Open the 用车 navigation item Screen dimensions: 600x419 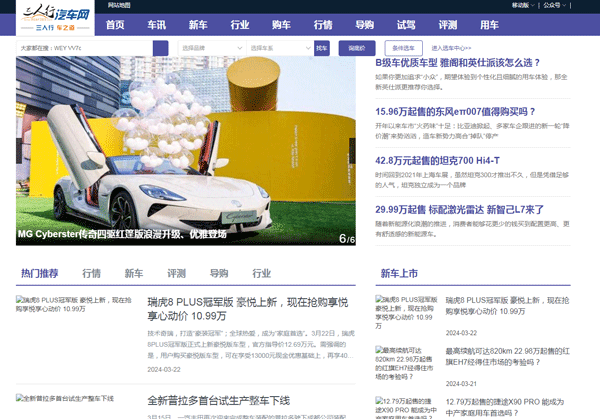click(489, 25)
